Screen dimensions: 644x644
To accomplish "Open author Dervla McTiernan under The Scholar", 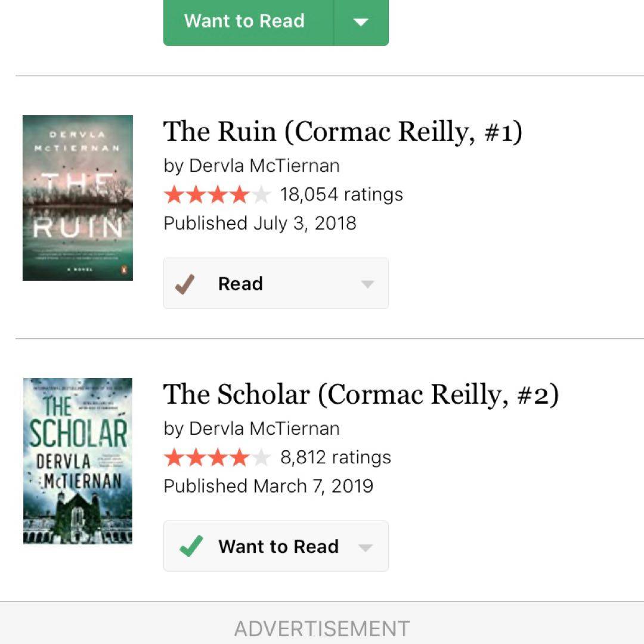I will [264, 428].
